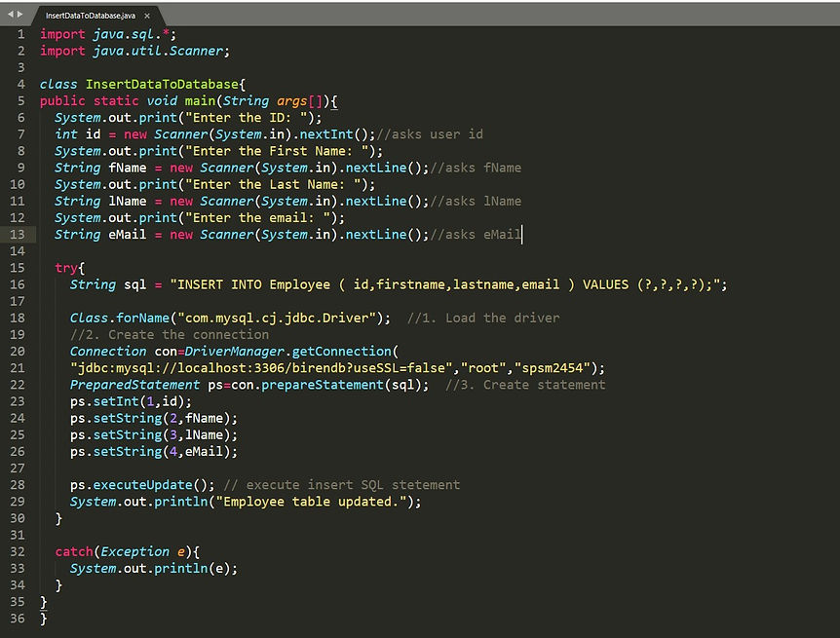
Task: Click 'import java.util.Scanner;' line
Action: coord(134,51)
